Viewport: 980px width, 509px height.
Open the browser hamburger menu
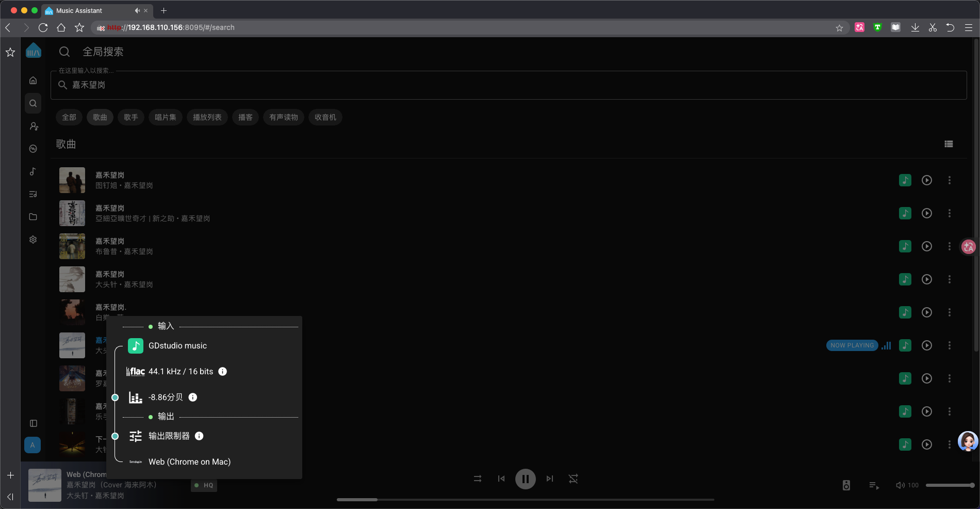coord(969,27)
